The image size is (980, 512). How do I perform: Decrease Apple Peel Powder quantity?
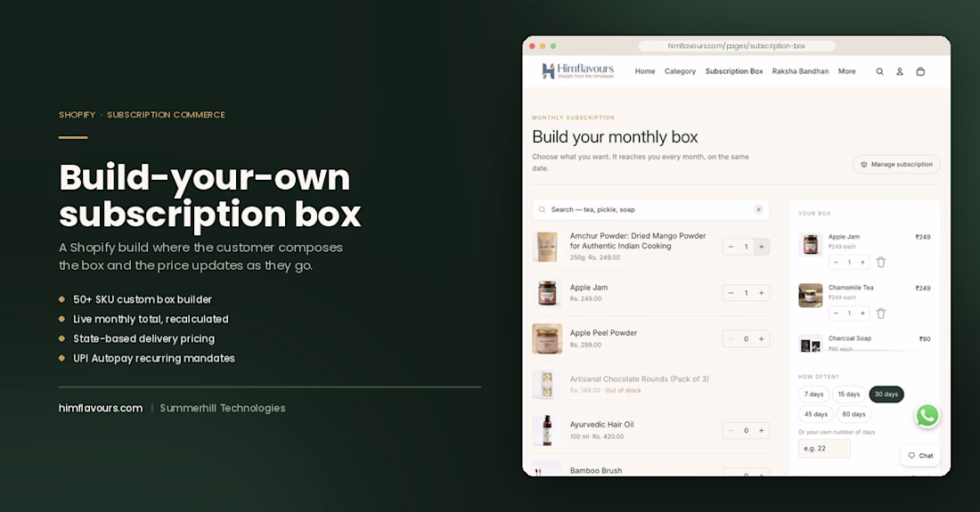(731, 339)
